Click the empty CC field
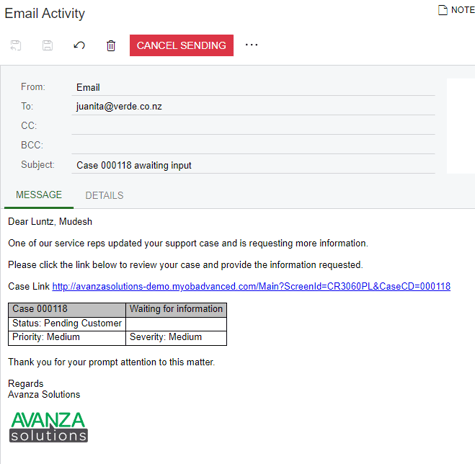Viewport: 475px width, 464px height. point(253,126)
